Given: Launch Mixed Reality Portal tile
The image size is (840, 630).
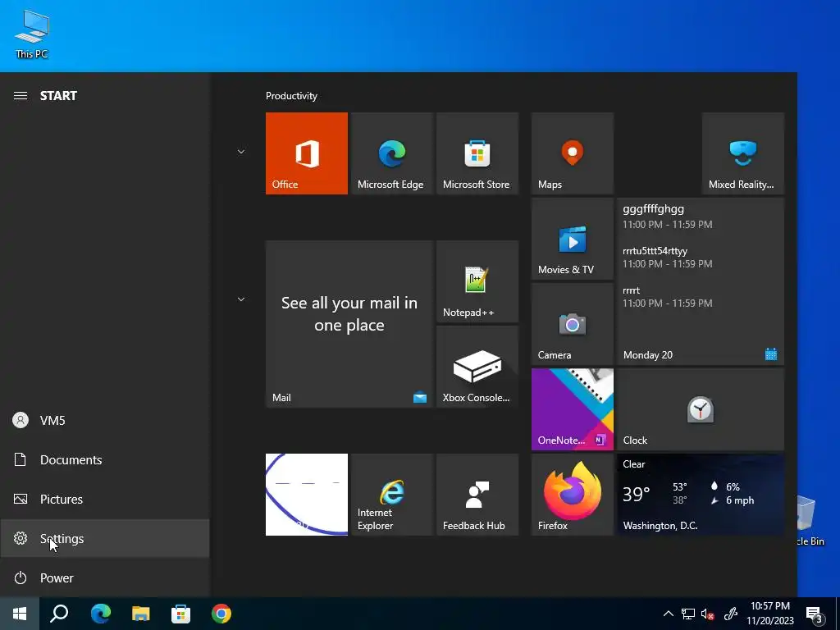Looking at the screenshot, I should click(x=743, y=153).
